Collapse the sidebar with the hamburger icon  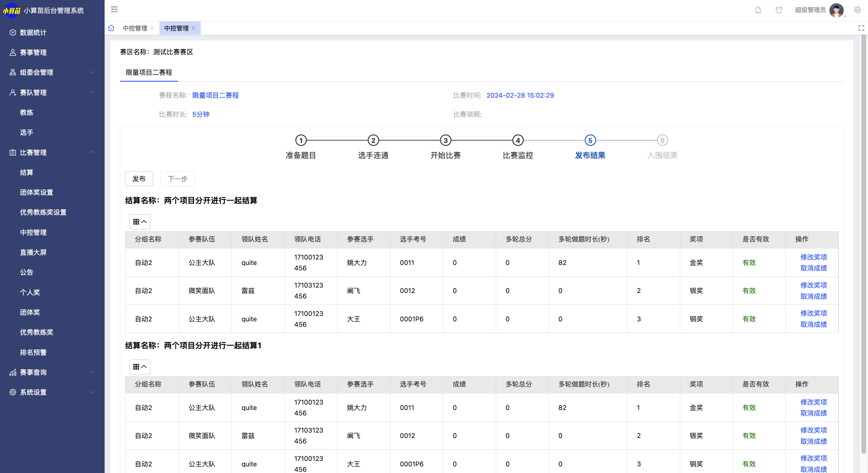[x=114, y=9]
